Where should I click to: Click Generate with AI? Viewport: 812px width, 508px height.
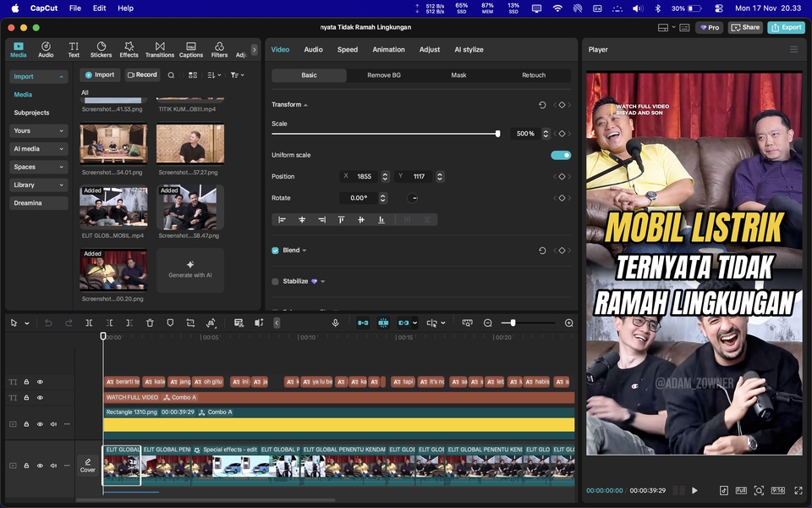189,271
